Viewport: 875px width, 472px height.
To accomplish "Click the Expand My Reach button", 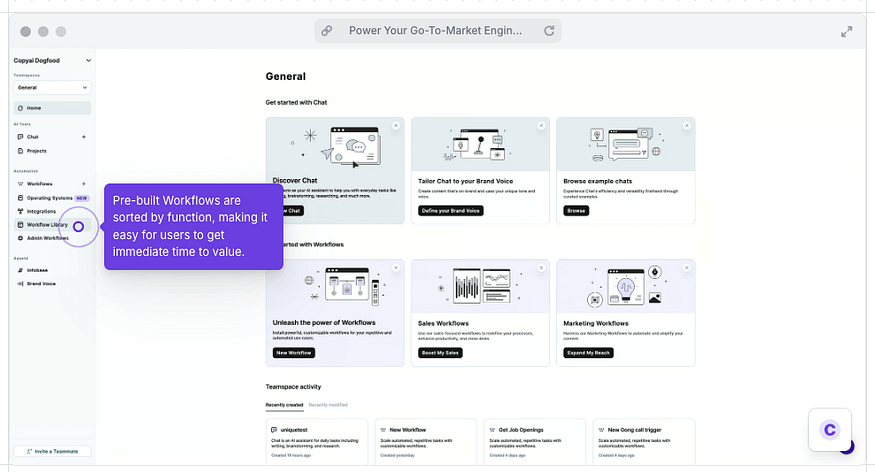I will coord(588,353).
